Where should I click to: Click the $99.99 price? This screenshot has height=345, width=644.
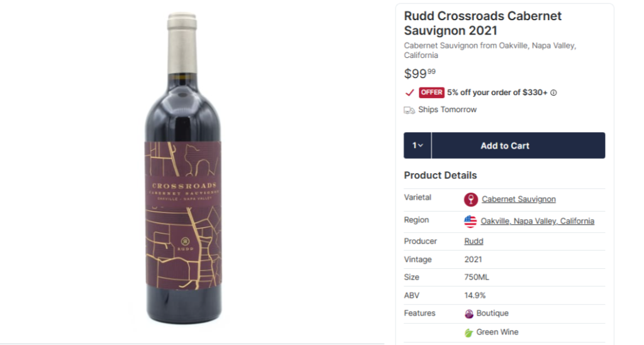click(x=421, y=74)
